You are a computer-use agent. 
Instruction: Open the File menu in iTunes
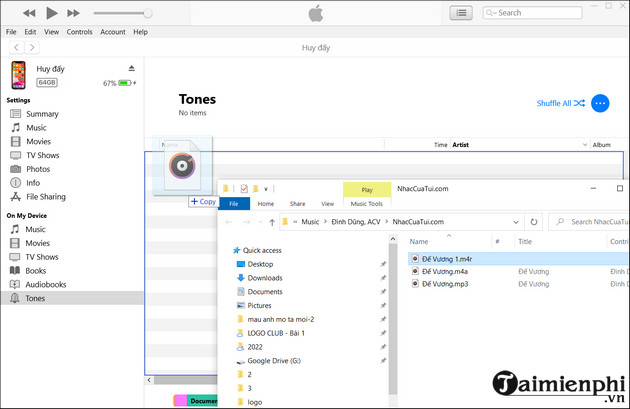click(x=11, y=32)
